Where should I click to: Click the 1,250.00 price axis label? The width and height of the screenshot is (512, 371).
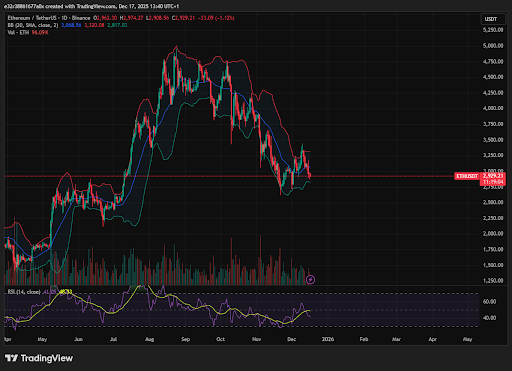[493, 281]
